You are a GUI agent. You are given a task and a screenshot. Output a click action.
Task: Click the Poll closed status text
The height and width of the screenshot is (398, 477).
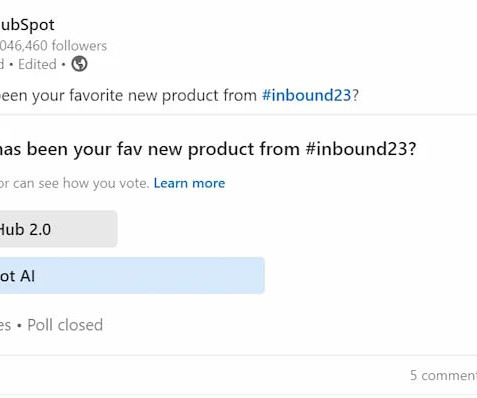click(x=65, y=325)
